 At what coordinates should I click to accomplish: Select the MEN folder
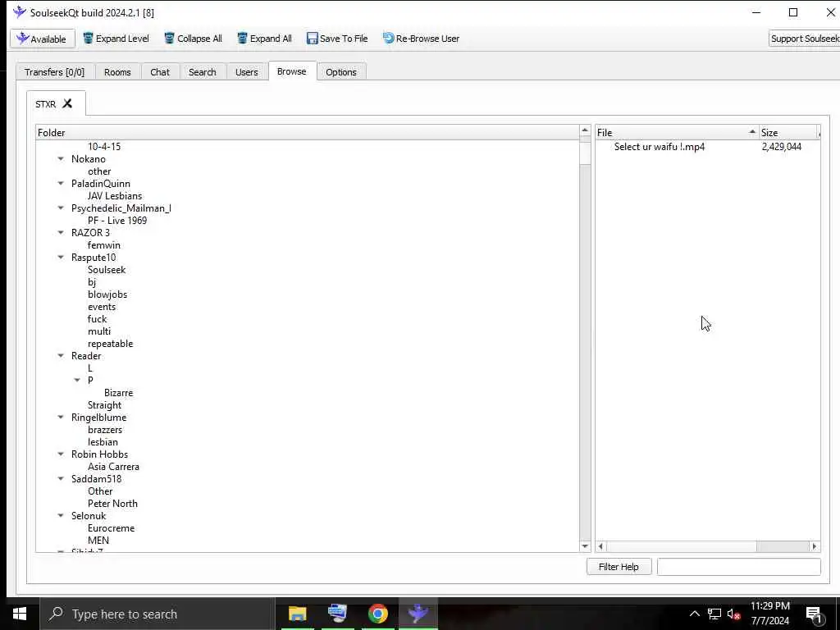coord(98,541)
